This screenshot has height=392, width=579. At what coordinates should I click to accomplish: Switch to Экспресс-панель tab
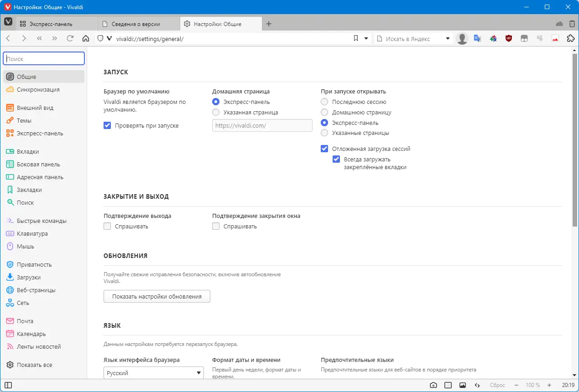57,24
